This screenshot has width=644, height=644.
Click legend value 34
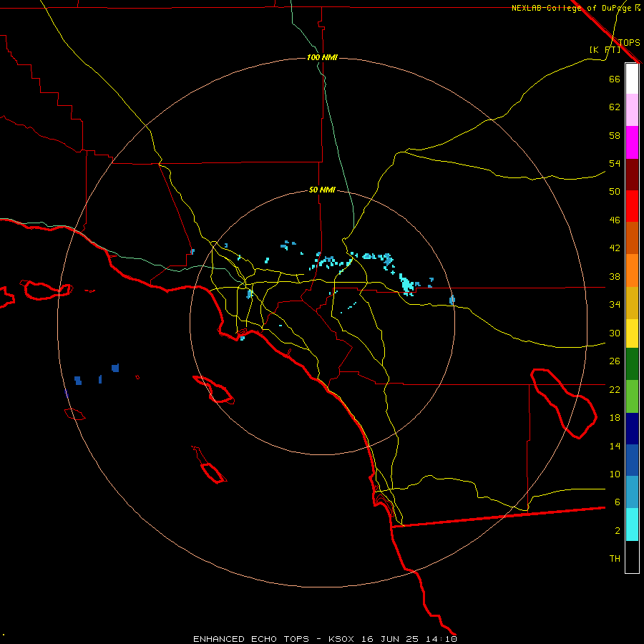click(615, 304)
